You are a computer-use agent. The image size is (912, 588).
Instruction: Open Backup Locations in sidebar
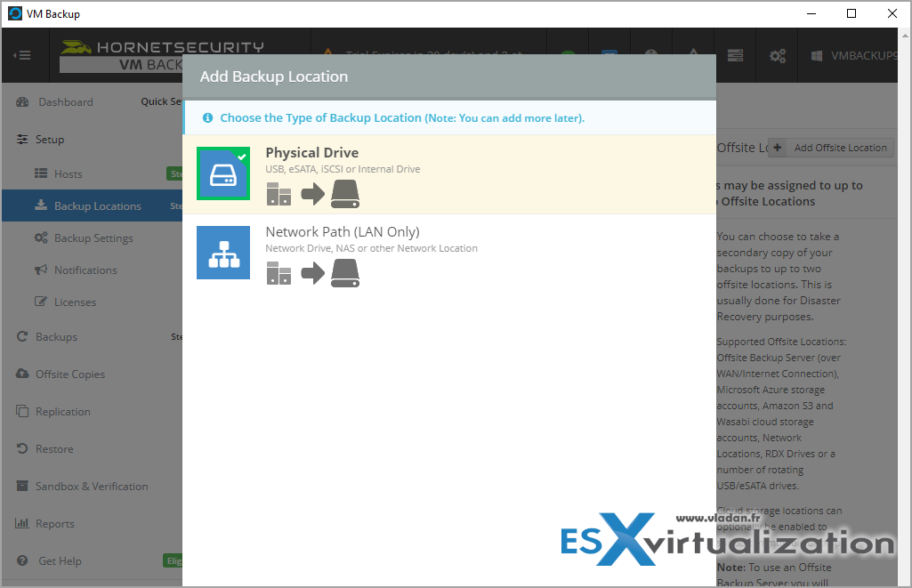click(98, 205)
